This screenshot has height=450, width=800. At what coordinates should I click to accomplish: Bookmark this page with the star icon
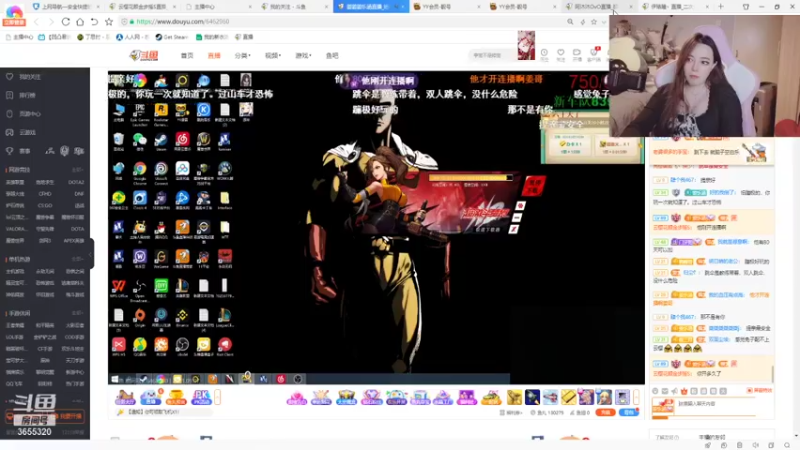[x=109, y=22]
